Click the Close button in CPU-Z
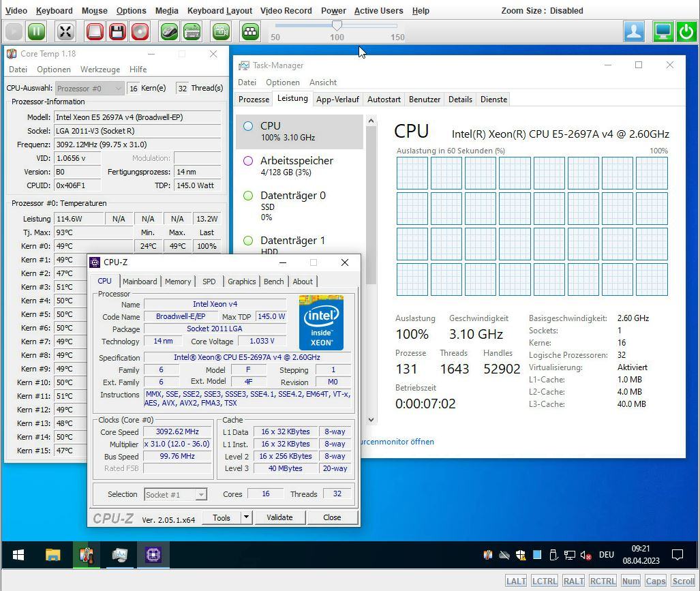The width and height of the screenshot is (700, 591). [332, 517]
